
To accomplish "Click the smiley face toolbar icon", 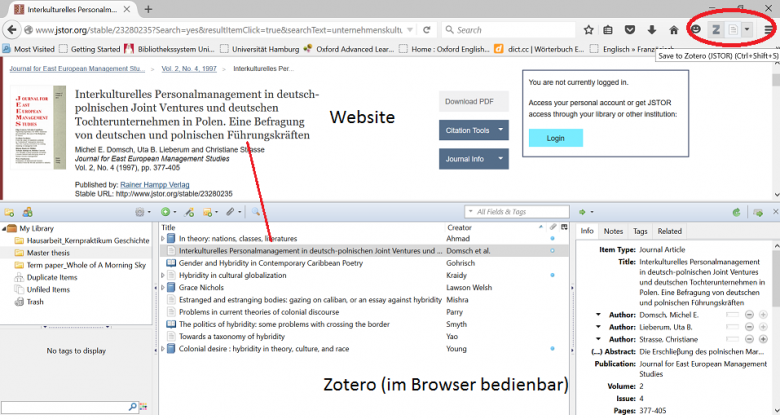I will point(695,30).
